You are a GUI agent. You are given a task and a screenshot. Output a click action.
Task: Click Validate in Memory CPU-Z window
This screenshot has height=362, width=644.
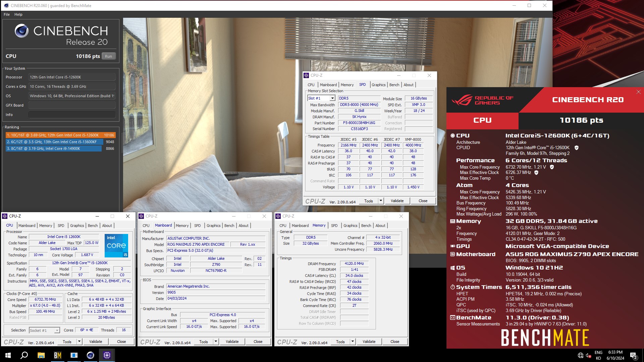tap(369, 342)
